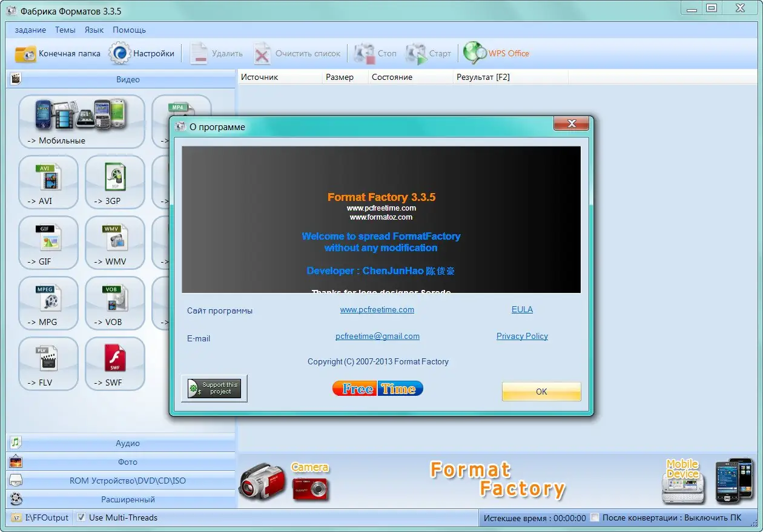Expand the Фото category panel
The width and height of the screenshot is (763, 532).
121,462
